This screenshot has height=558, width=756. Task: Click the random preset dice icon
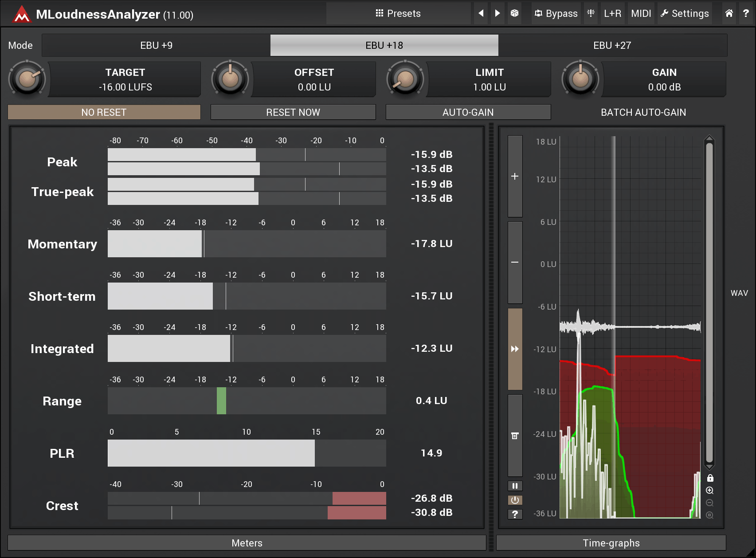(x=515, y=13)
